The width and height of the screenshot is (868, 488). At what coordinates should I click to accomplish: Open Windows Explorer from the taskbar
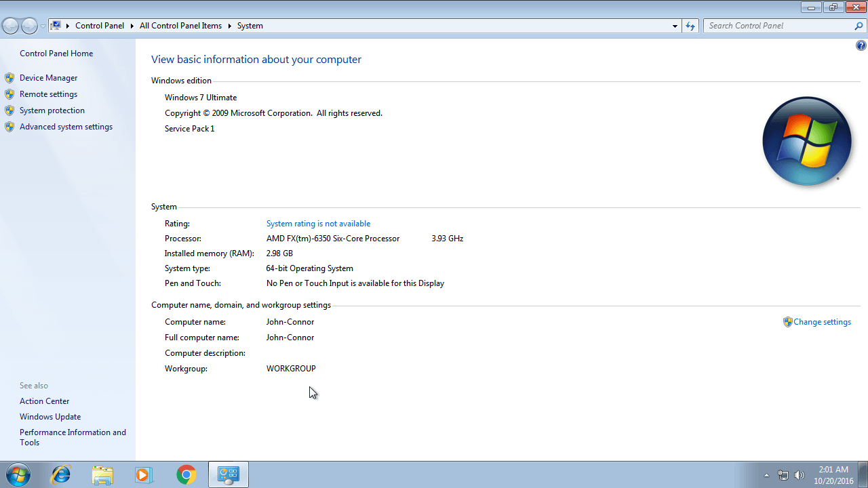102,474
